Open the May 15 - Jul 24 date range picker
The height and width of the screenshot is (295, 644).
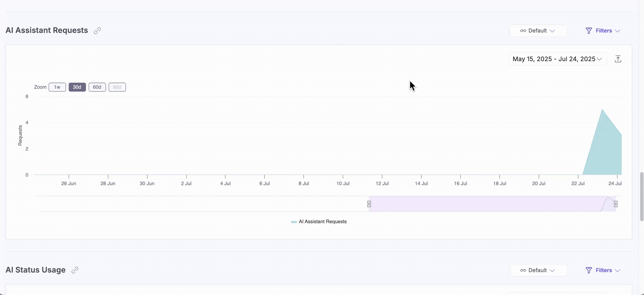pyautogui.click(x=557, y=59)
